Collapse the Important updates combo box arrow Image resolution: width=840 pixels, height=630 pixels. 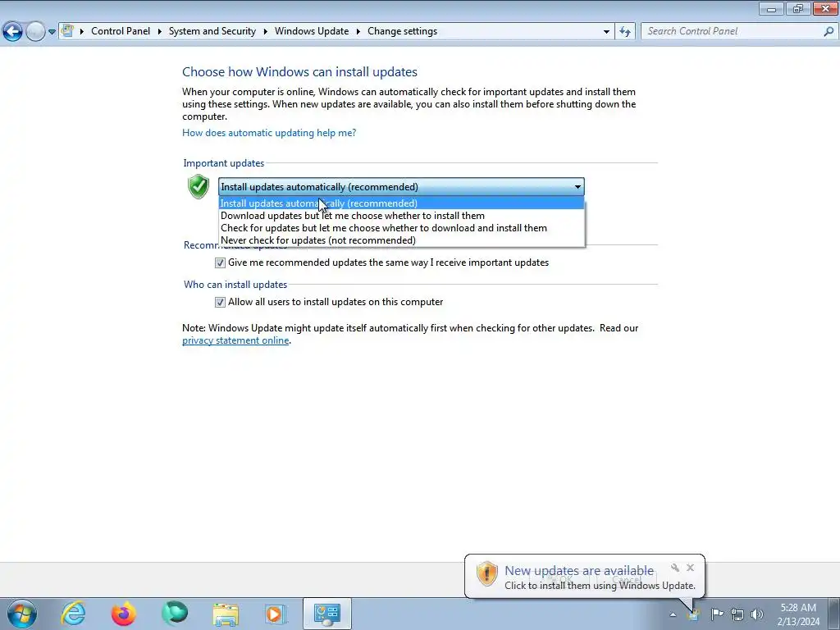coord(577,187)
